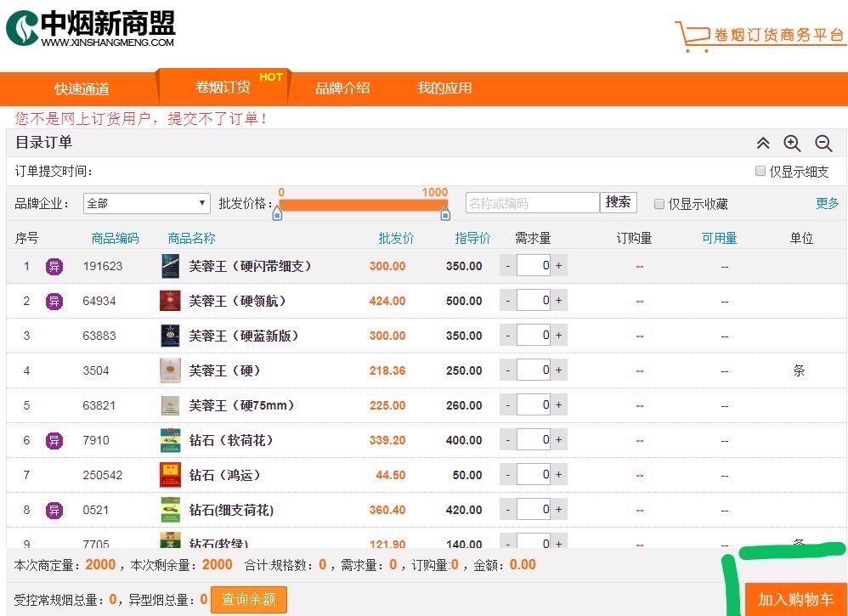848x616 pixels.
Task: Increase quantity for 芙蓉王（硬领航）
Action: coord(558,300)
